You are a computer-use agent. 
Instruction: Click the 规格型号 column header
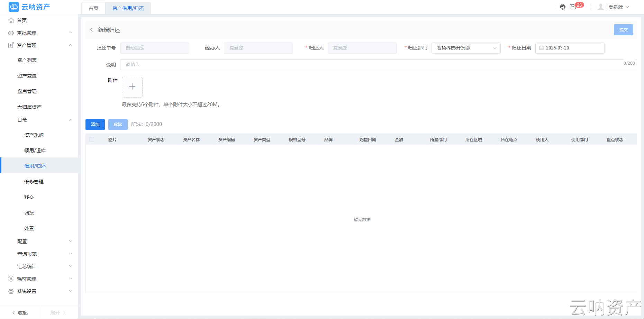[x=297, y=140]
